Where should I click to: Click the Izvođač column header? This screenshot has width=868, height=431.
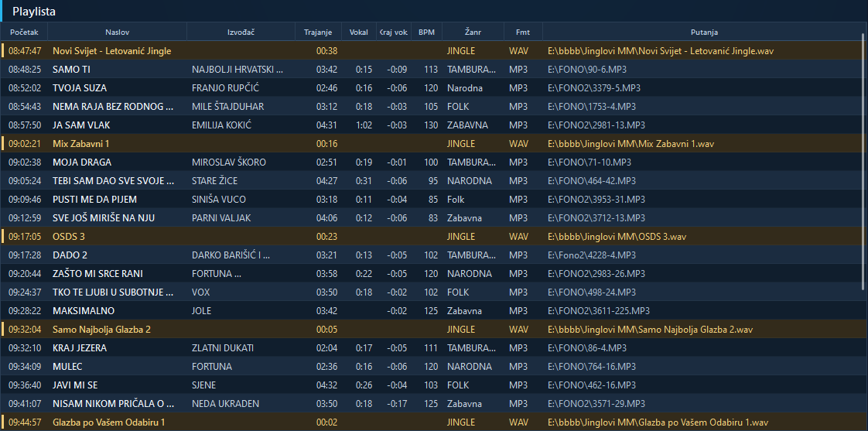point(241,32)
